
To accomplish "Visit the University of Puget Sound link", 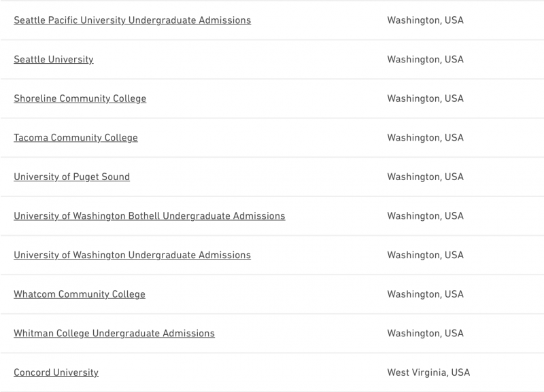I will point(71,177).
